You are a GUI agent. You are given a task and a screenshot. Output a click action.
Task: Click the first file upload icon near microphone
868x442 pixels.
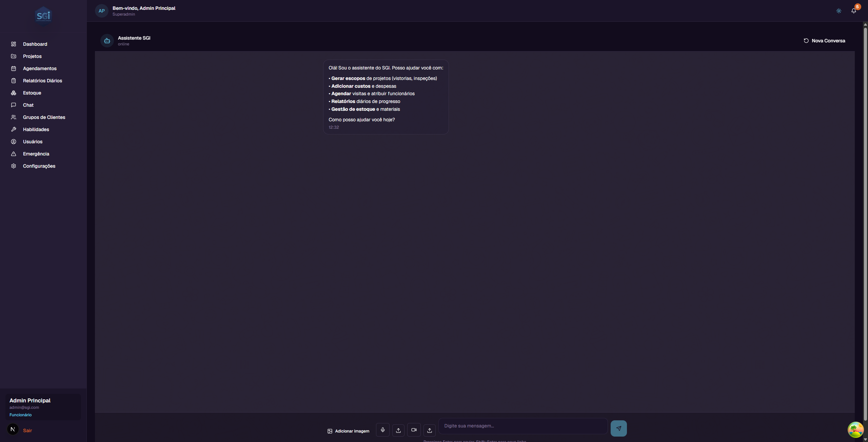pos(398,429)
